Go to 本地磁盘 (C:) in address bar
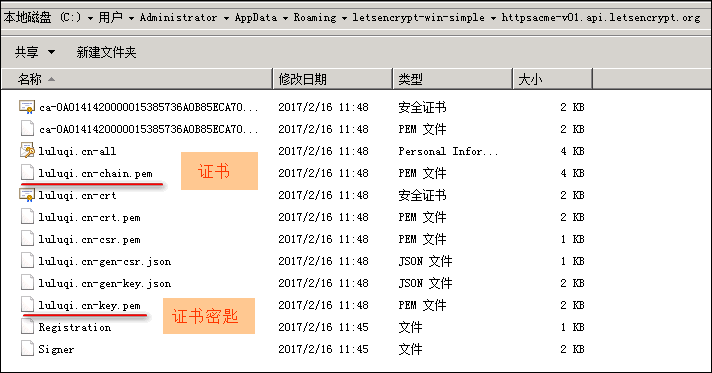The image size is (712, 373). tap(42, 17)
